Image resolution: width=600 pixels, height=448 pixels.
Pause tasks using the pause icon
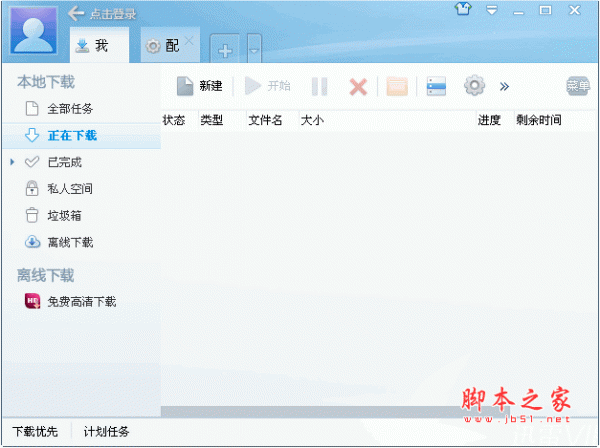click(x=319, y=86)
